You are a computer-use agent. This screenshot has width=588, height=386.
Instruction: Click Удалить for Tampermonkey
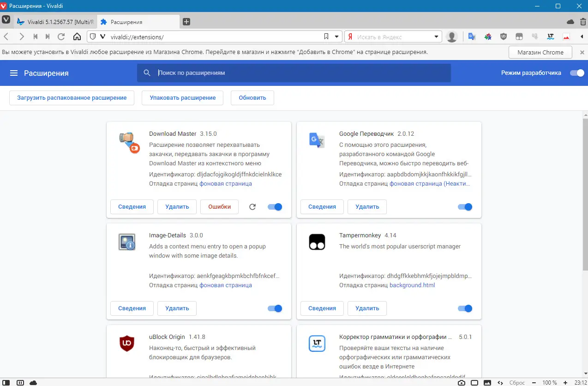pyautogui.click(x=367, y=308)
